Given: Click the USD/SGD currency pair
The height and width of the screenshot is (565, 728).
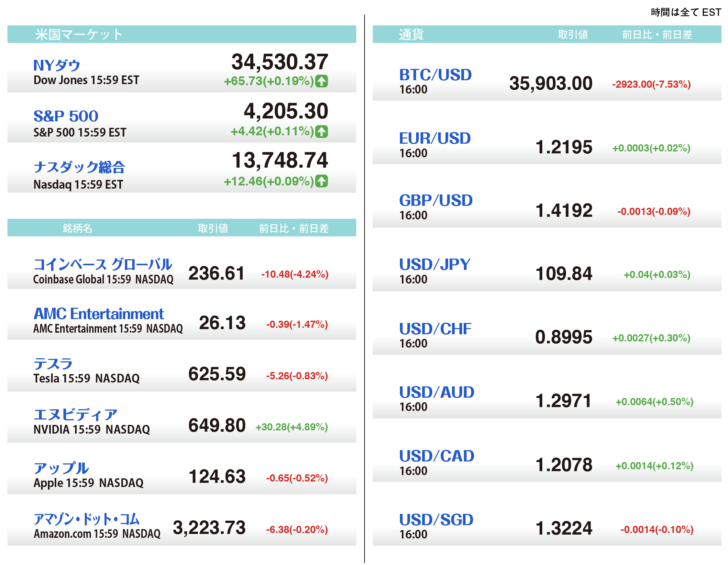Looking at the screenshot, I should tap(436, 520).
